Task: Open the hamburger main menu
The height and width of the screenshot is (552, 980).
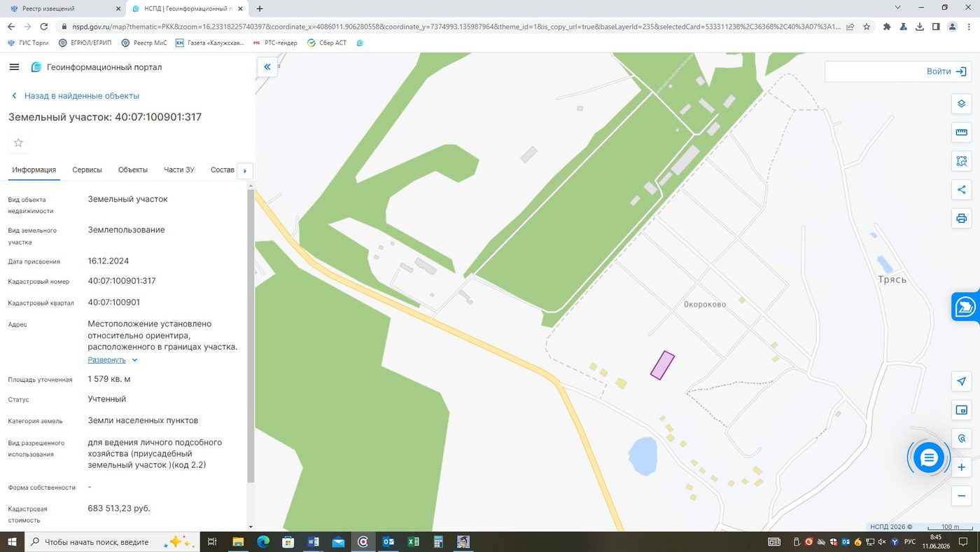Action: 14,67
